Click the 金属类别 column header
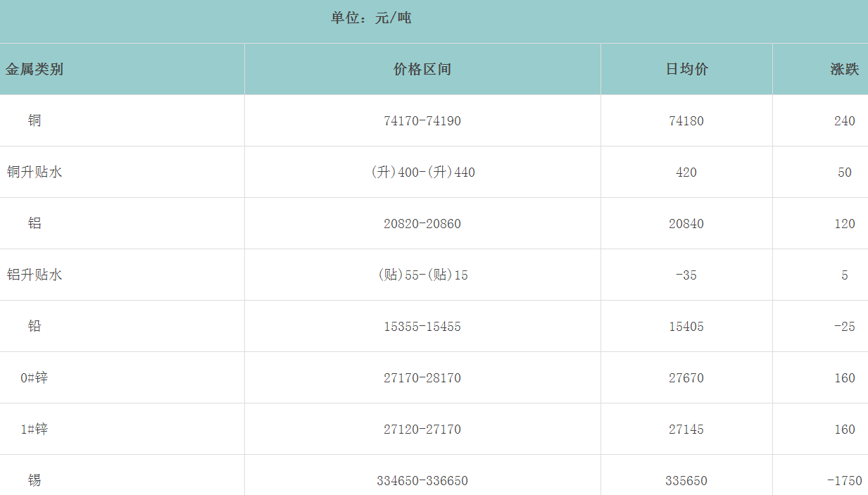Viewport: 868px width, 495px height. click(x=34, y=69)
